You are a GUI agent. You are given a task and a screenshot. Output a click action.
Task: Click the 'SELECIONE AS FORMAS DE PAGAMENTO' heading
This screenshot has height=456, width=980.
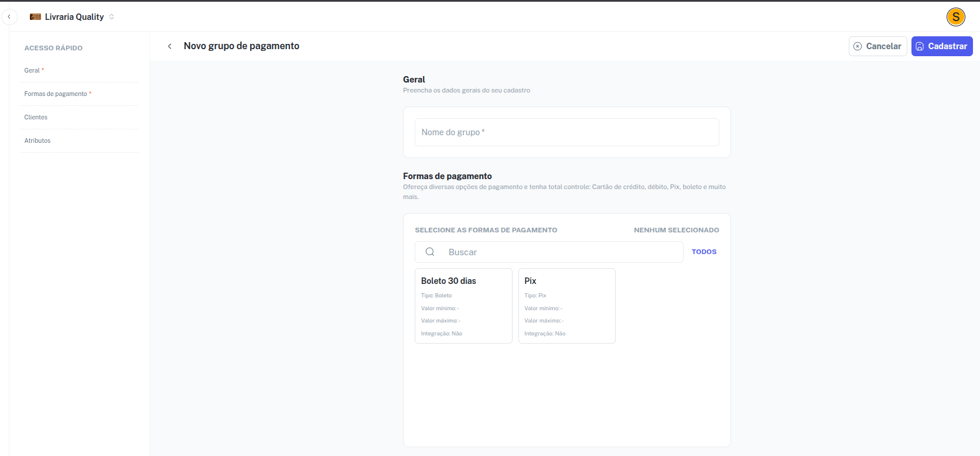tap(486, 230)
